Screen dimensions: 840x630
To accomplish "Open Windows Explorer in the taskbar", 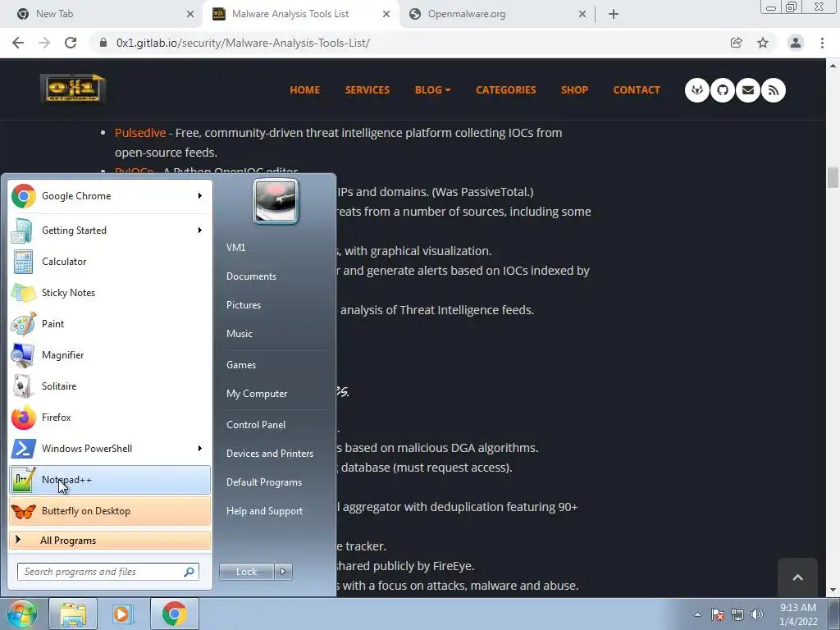I will (73, 614).
